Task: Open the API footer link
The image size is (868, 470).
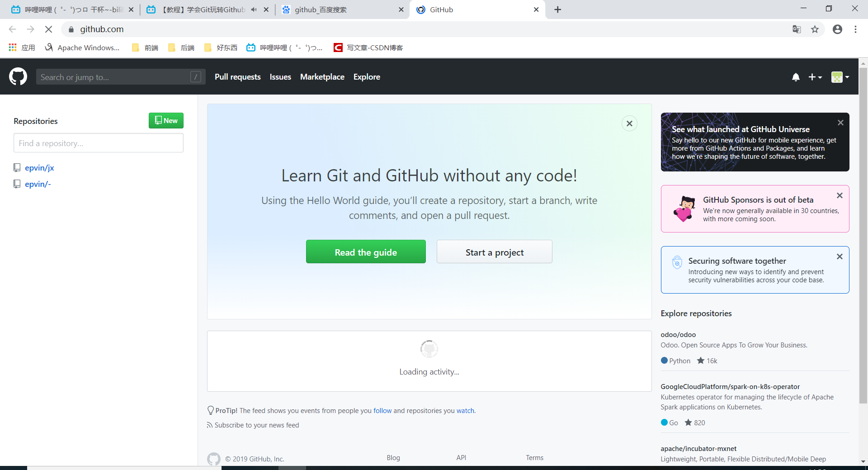Action: point(461,458)
